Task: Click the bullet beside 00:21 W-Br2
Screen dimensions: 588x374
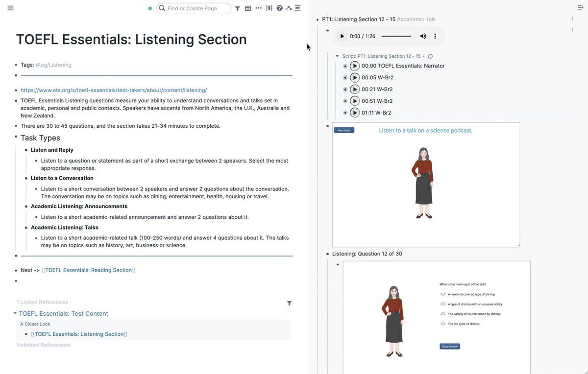Action: point(345,89)
